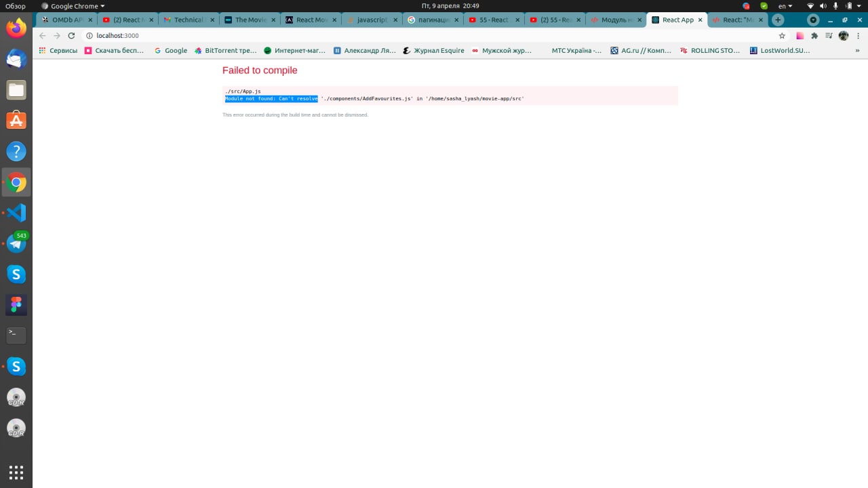Open the Обзор activities overview
This screenshot has width=868, height=488.
click(16, 6)
